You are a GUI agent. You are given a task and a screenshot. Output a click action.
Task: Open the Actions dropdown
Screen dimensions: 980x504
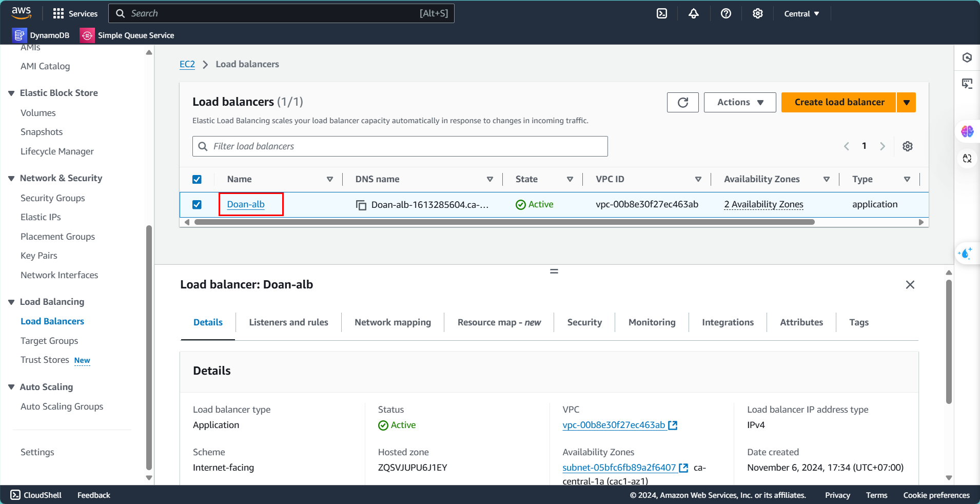[x=740, y=102]
